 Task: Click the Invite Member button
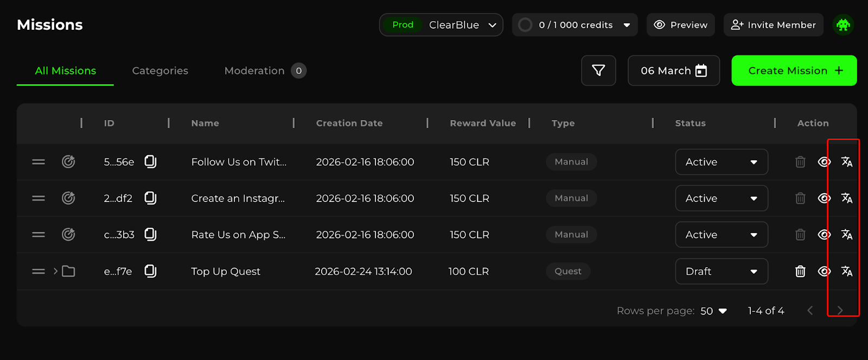tap(773, 25)
